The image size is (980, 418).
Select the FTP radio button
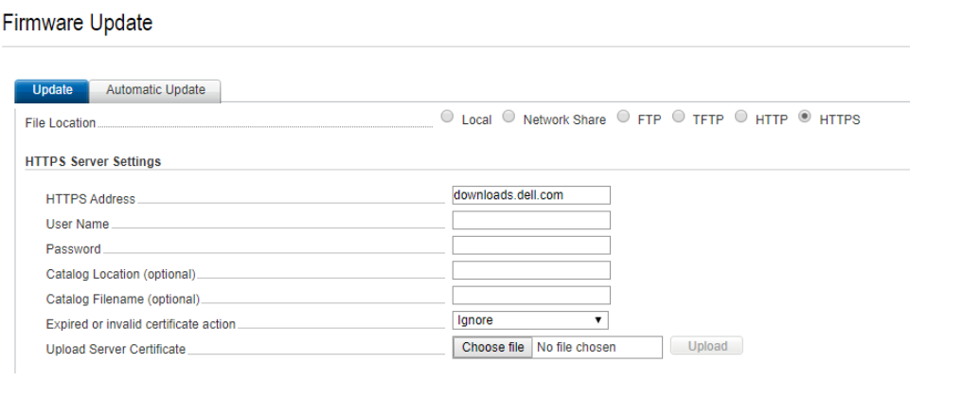click(623, 118)
